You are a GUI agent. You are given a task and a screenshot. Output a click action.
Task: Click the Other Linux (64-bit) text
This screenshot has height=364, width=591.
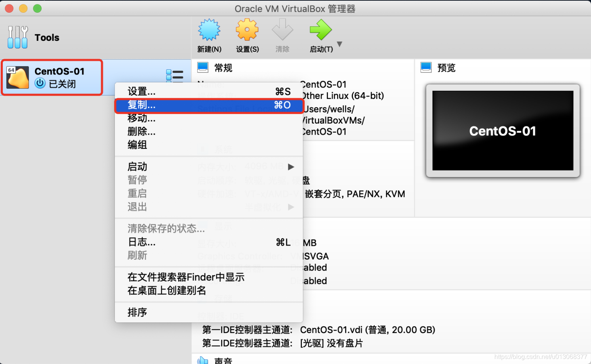tap(342, 96)
